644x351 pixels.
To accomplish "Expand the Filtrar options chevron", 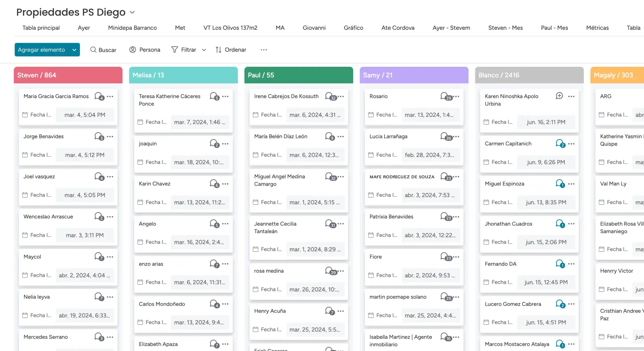I will pos(204,50).
